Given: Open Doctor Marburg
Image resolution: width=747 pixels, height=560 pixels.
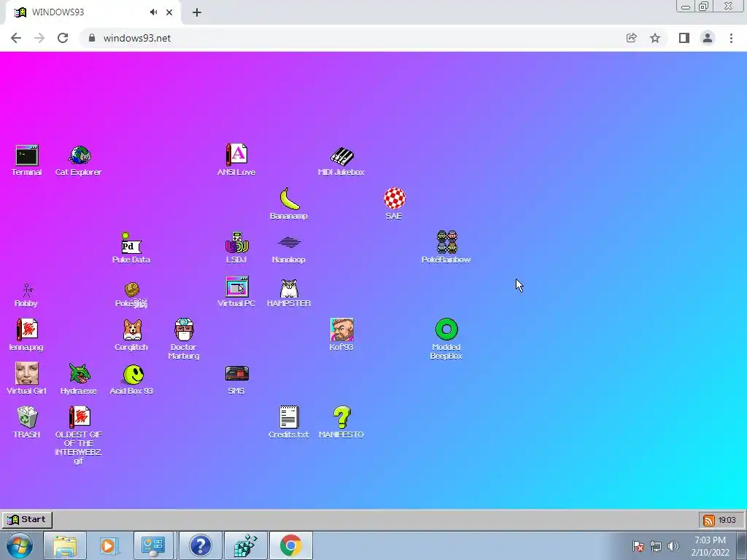Looking at the screenshot, I should pos(184,338).
